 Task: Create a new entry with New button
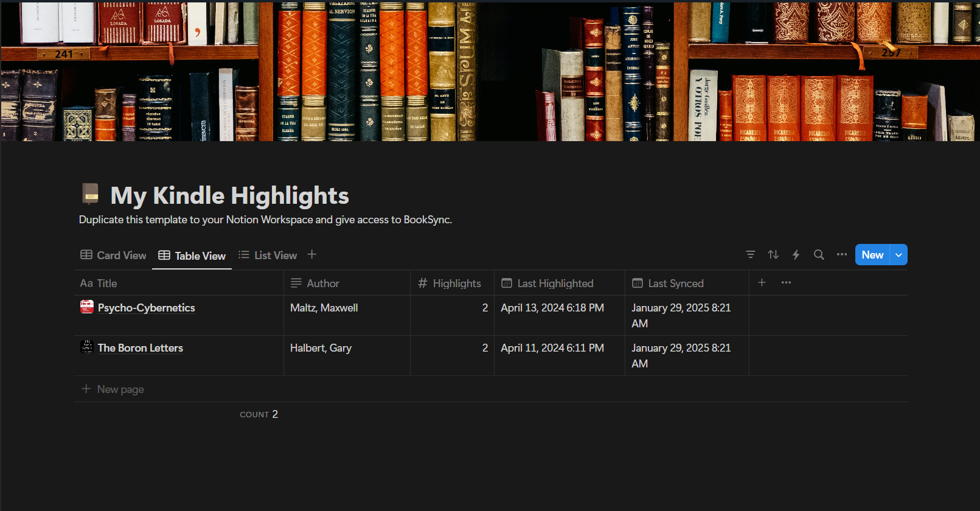pos(872,255)
